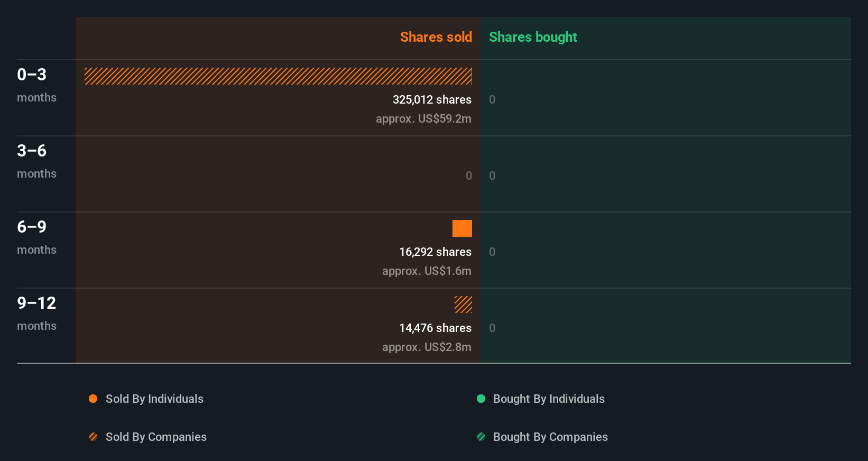Click the 6–9 months solid orange bar
Image resolution: width=868 pixels, height=461 pixels.
point(462,228)
